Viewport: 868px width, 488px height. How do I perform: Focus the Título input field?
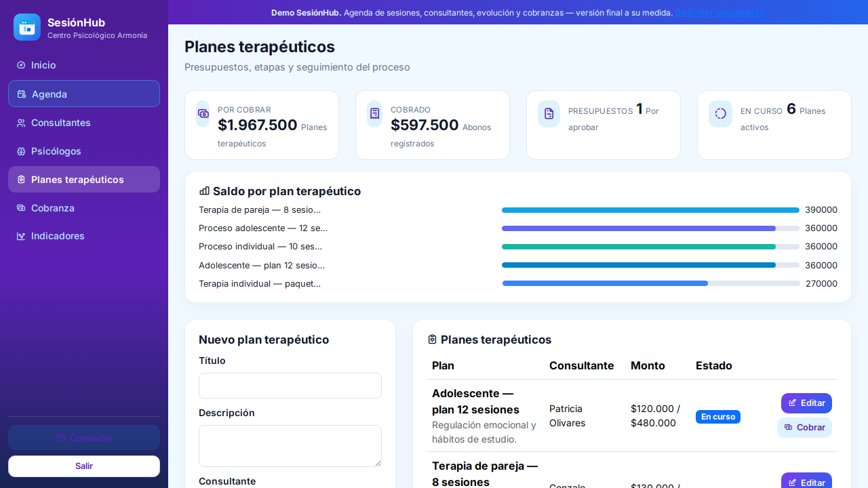pyautogui.click(x=290, y=386)
